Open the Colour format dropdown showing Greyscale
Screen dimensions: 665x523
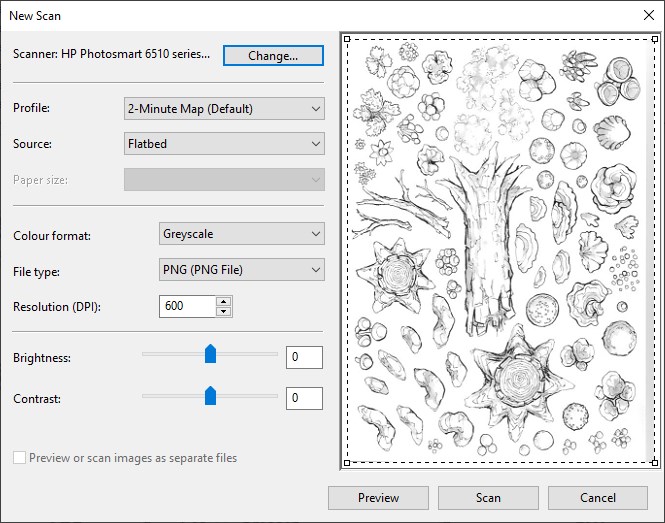pyautogui.click(x=242, y=234)
